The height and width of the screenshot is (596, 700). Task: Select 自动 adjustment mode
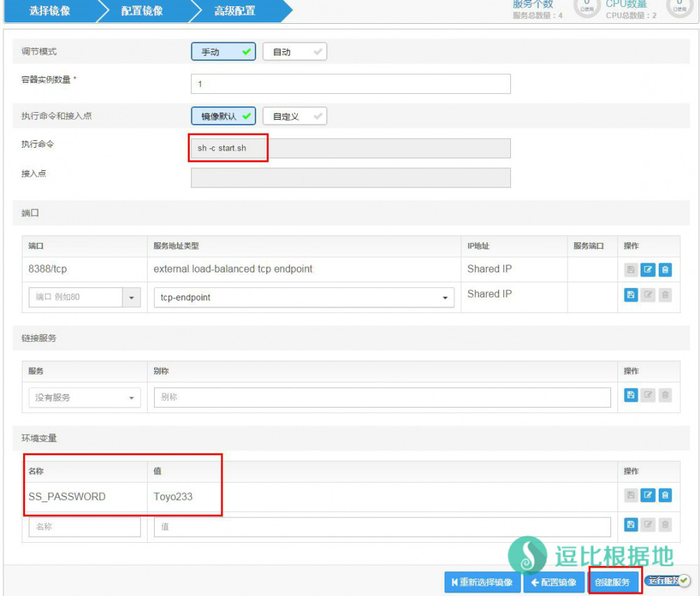tap(295, 52)
